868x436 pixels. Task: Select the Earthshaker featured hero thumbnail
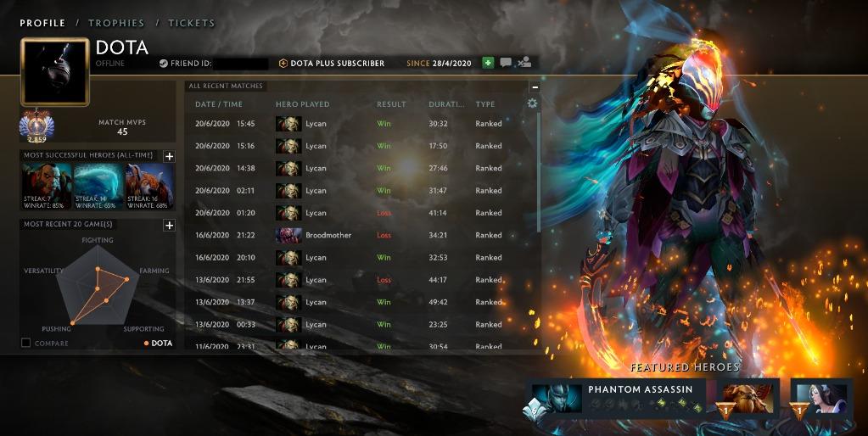748,399
